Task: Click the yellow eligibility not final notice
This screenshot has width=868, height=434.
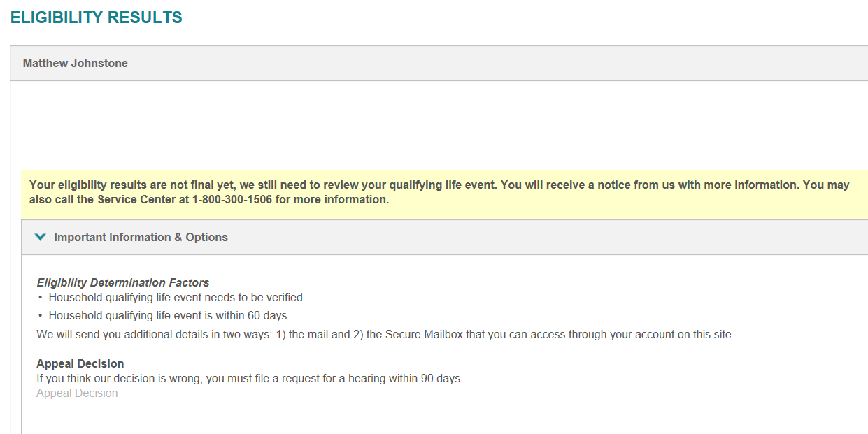Action: tap(444, 192)
